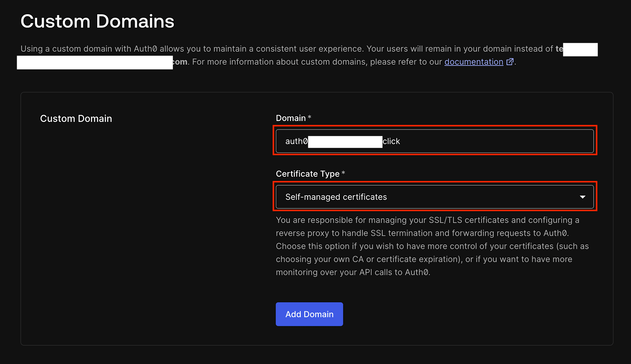Click the Add Domain button
The height and width of the screenshot is (364, 631).
[309, 314]
